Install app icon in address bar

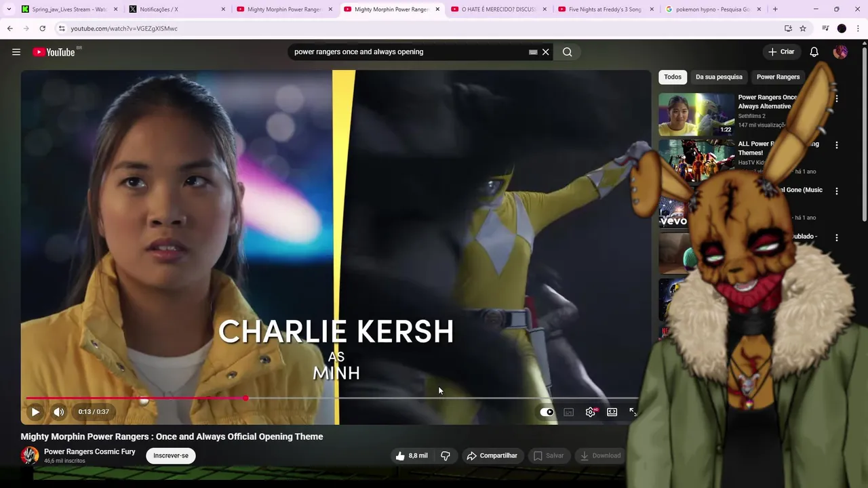(788, 28)
